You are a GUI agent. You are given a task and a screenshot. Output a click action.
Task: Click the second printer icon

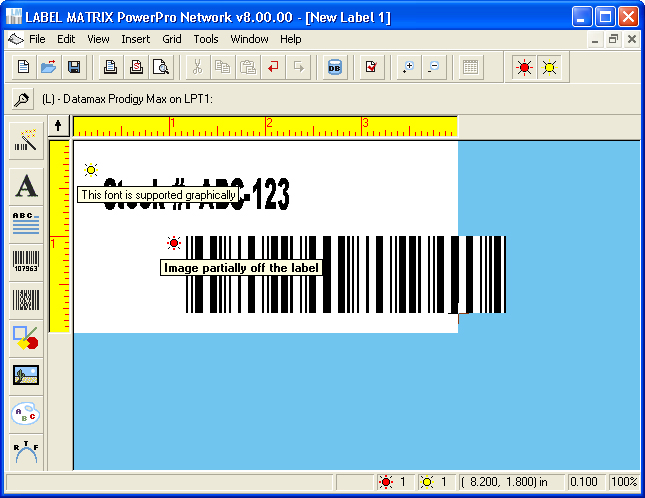(136, 67)
